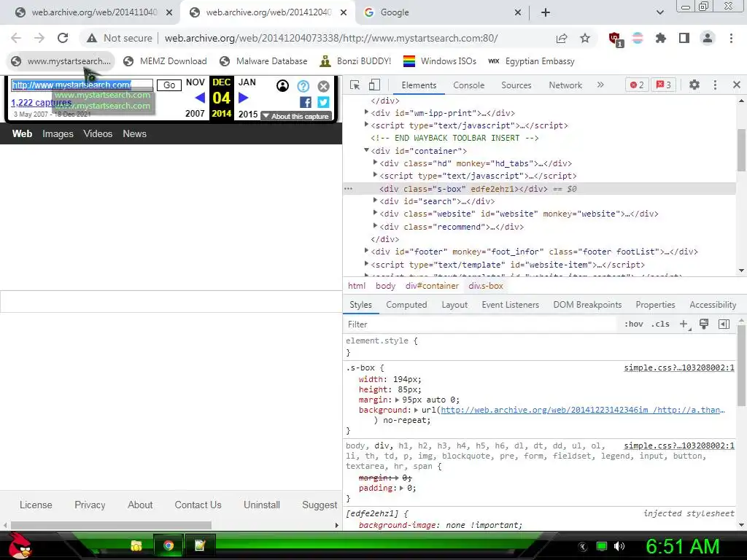Open the share page icon in address bar
The height and width of the screenshot is (560, 747).
pos(562,38)
